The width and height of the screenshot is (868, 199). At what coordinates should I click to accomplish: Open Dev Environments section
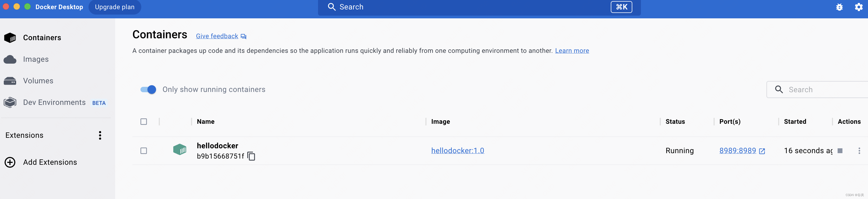[x=54, y=102]
